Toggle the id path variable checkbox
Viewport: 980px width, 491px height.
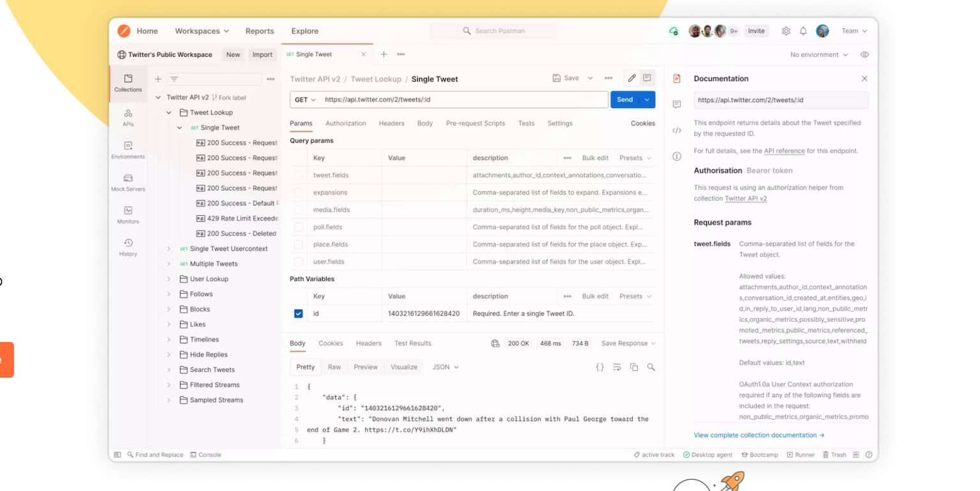point(298,313)
